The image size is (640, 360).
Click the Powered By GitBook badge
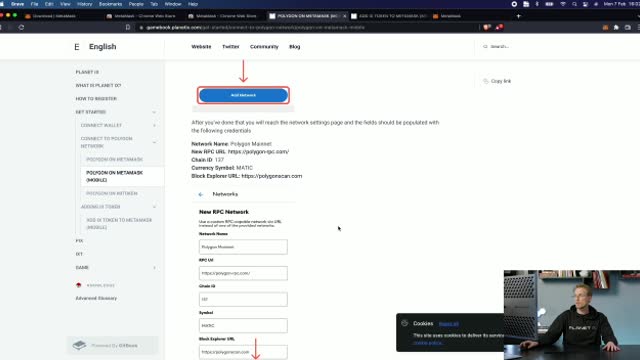pyautogui.click(x=113, y=345)
